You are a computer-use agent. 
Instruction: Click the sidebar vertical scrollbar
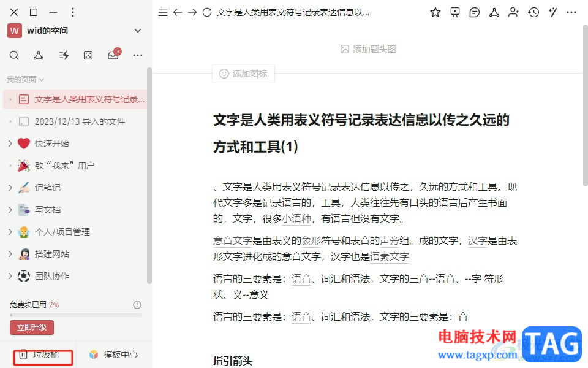pyautogui.click(x=149, y=175)
